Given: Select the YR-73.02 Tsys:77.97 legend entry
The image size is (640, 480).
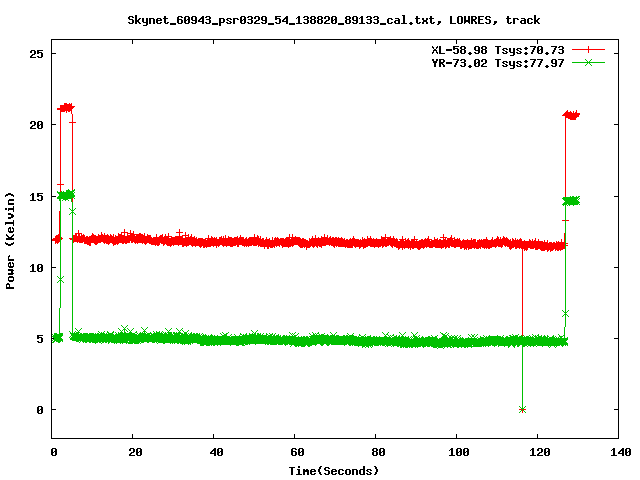Looking at the screenshot, I should 498,63.
